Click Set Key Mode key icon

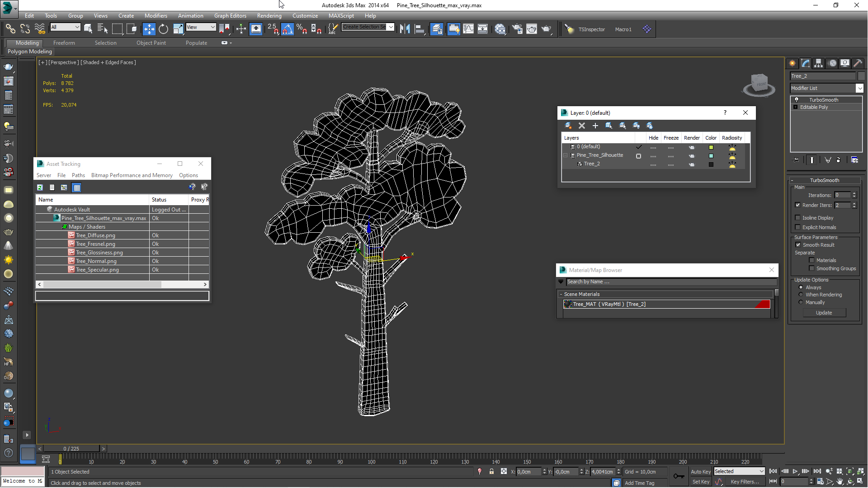point(679,476)
